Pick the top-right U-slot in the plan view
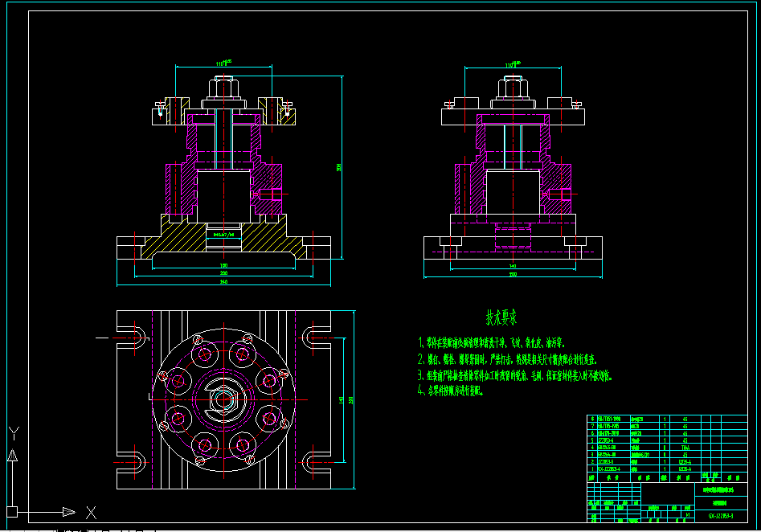This screenshot has height=532, width=761. click(316, 338)
